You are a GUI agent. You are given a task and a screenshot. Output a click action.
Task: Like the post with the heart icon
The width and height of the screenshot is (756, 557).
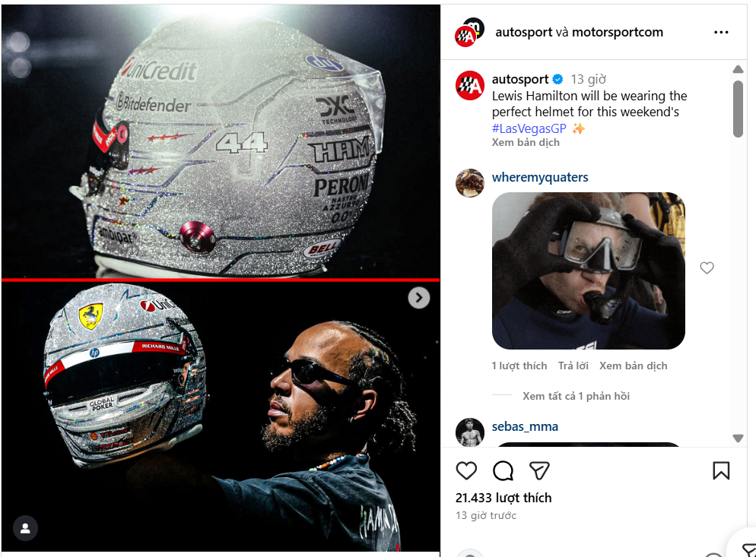tap(466, 470)
